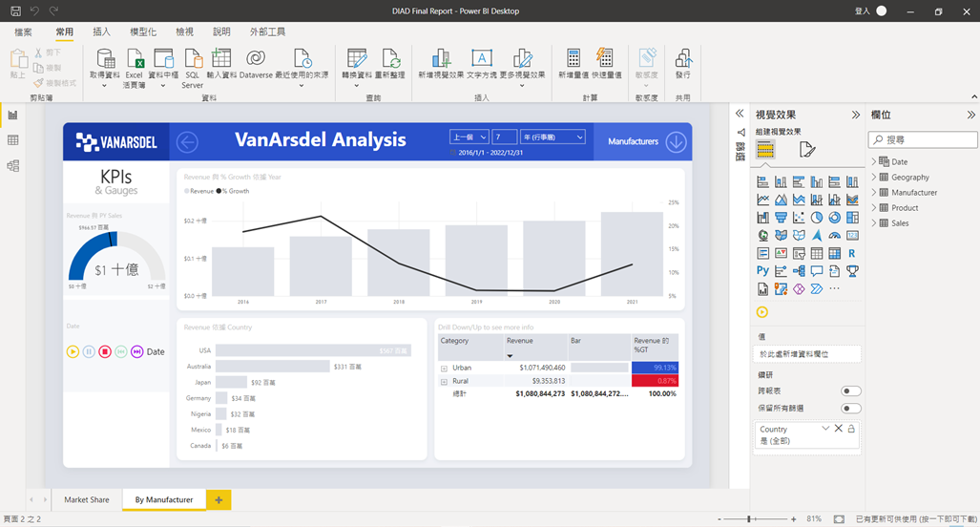Open the File ribbon tab
980x527 pixels.
pos(23,32)
